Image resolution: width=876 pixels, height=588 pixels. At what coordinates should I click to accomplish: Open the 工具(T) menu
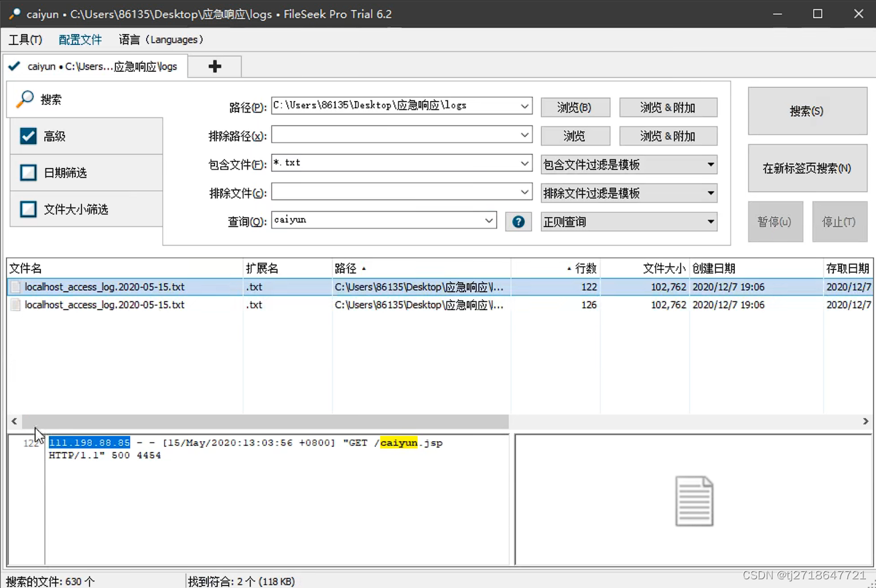click(x=25, y=40)
